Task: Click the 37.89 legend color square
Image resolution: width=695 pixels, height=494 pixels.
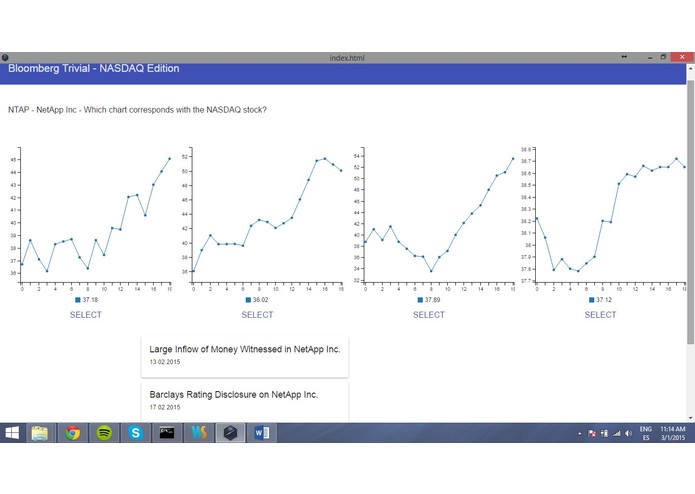Action: pyautogui.click(x=420, y=300)
